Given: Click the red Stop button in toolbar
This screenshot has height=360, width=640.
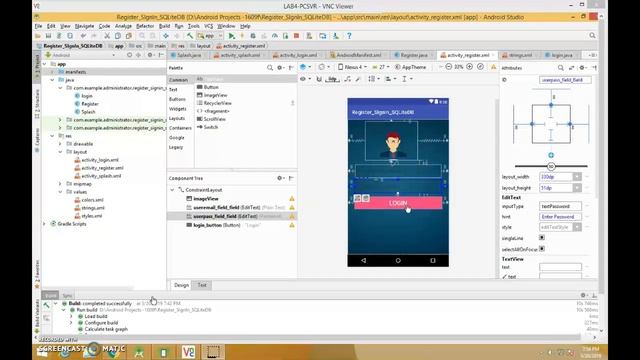Looking at the screenshot, I should (297, 36).
